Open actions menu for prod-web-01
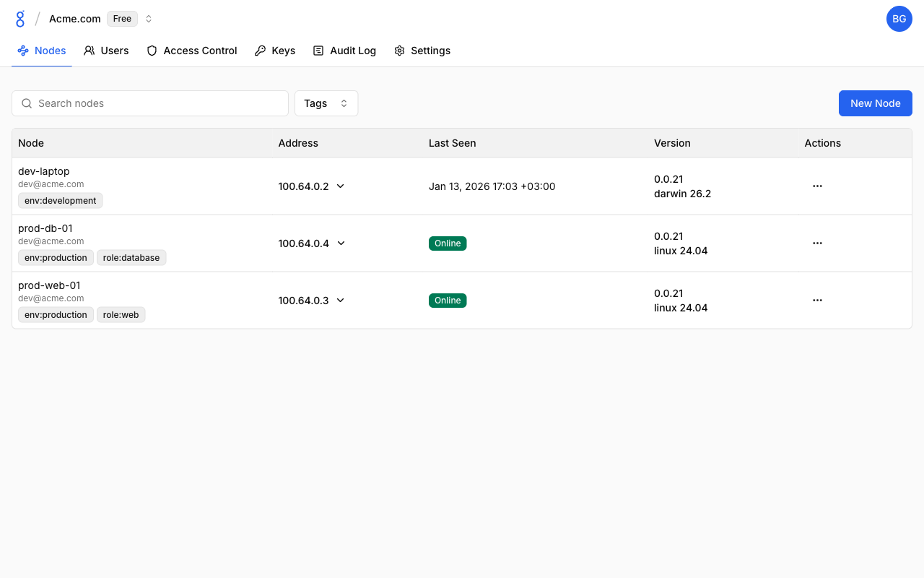 pyautogui.click(x=817, y=301)
